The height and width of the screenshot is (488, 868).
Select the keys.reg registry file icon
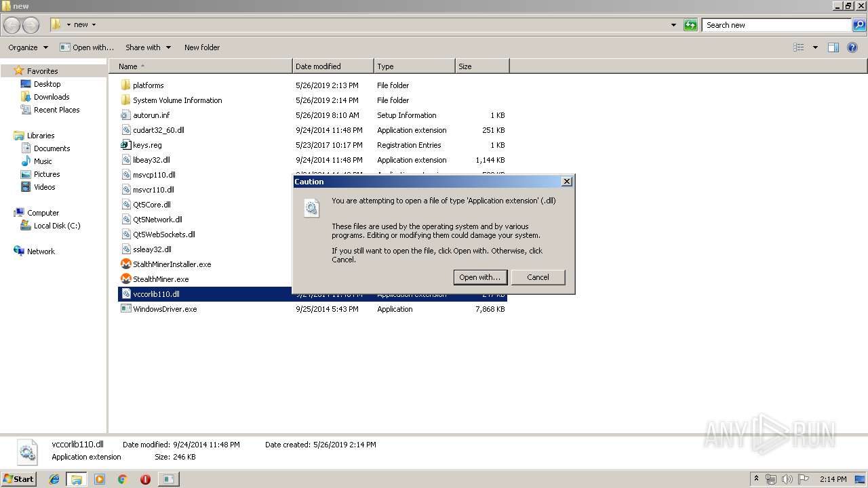tap(125, 145)
